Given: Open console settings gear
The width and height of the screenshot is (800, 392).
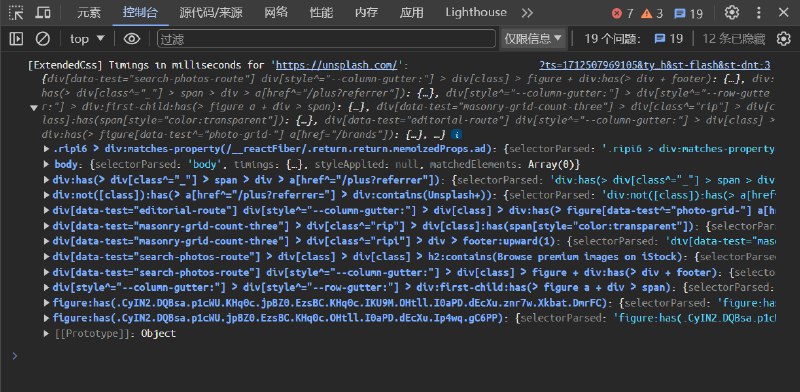Looking at the screenshot, I should click(x=783, y=39).
